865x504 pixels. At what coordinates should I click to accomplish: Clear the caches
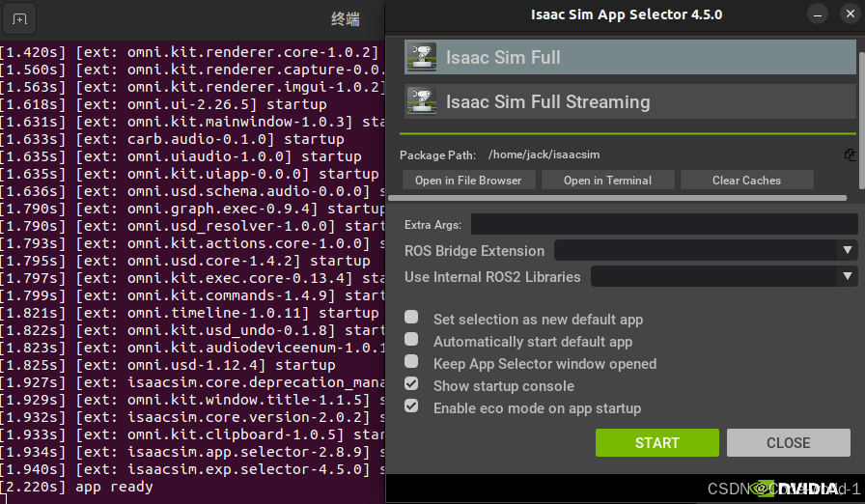click(746, 181)
